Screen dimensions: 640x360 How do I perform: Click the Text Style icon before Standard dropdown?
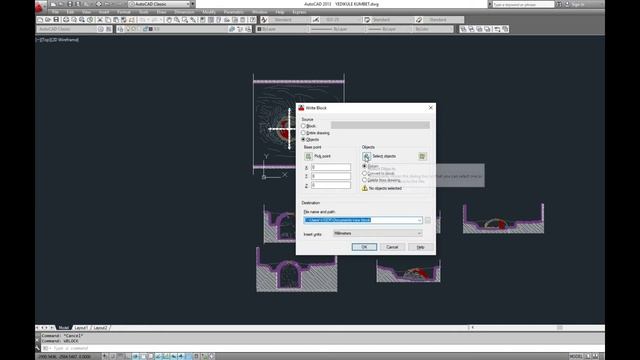pos(264,20)
